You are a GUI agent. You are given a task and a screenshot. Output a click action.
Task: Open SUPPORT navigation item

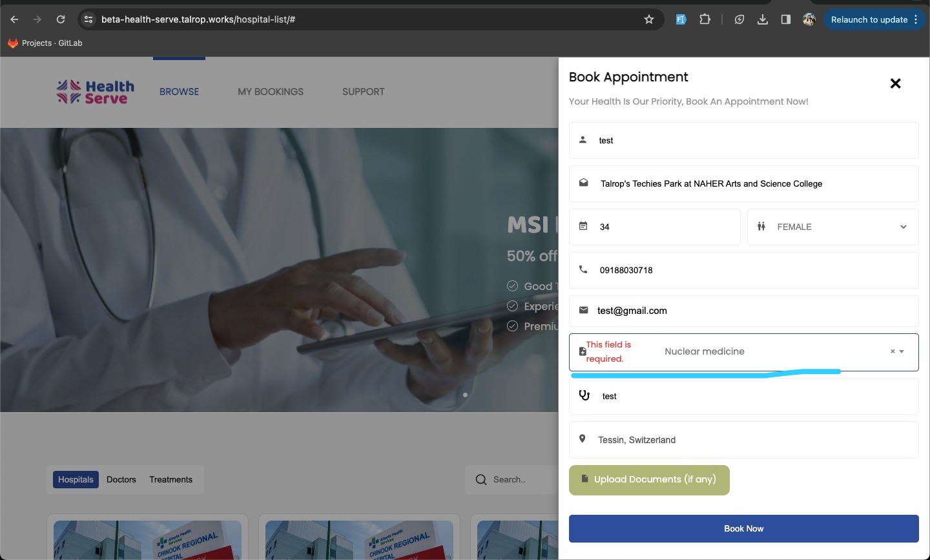[363, 92]
